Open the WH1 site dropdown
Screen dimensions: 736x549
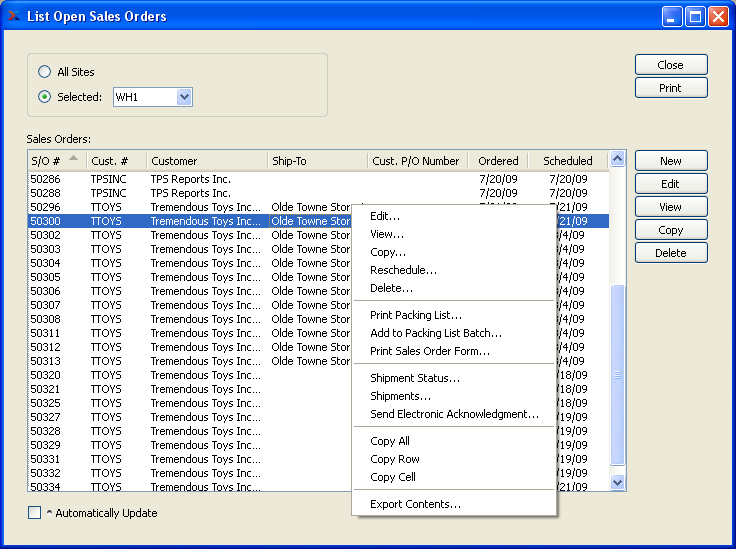[x=184, y=97]
